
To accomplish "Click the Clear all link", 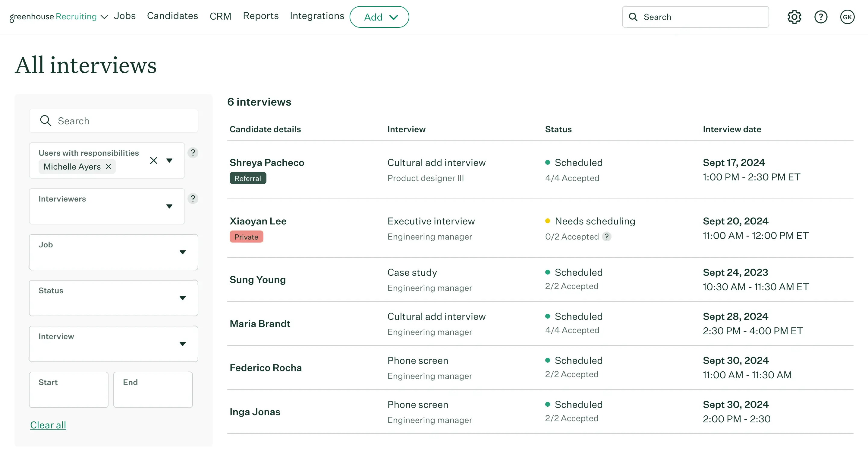I will click(x=48, y=425).
